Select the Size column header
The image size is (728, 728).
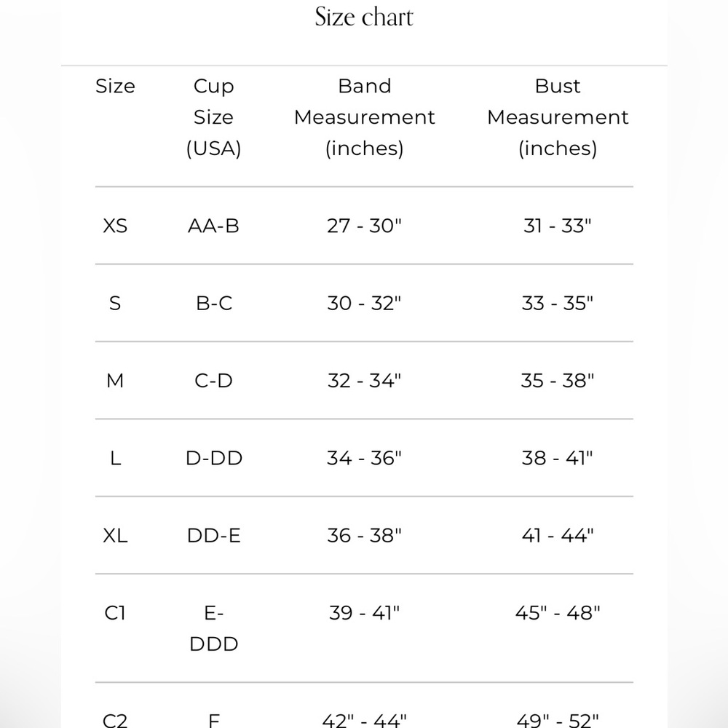(x=115, y=86)
